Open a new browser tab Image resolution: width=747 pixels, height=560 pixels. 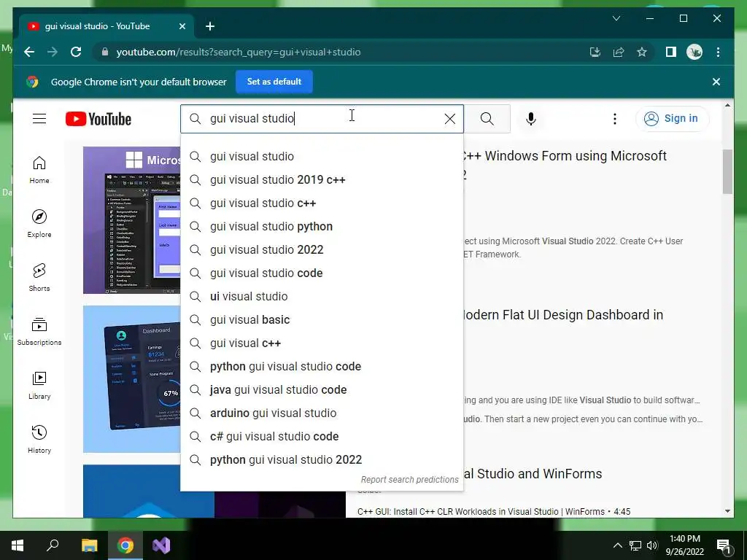tap(210, 26)
